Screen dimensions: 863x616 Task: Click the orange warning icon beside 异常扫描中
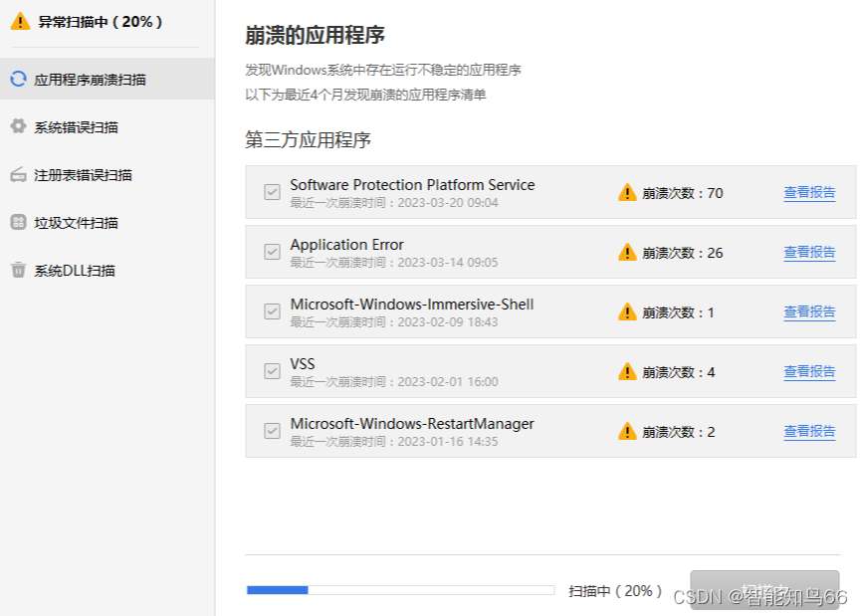pyautogui.click(x=20, y=22)
